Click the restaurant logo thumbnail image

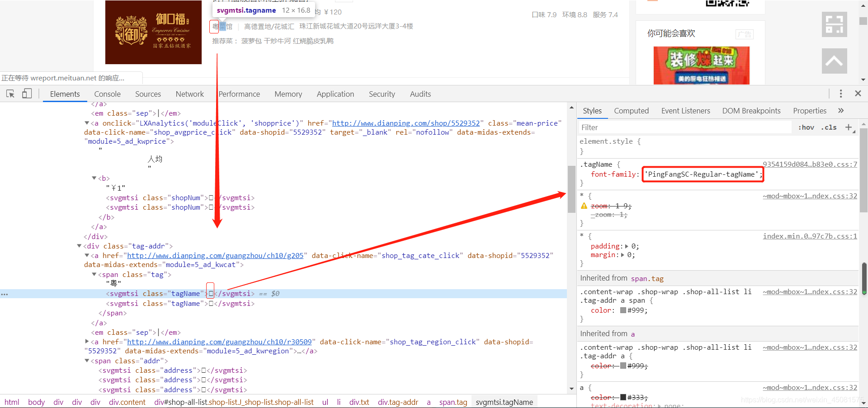(153, 32)
